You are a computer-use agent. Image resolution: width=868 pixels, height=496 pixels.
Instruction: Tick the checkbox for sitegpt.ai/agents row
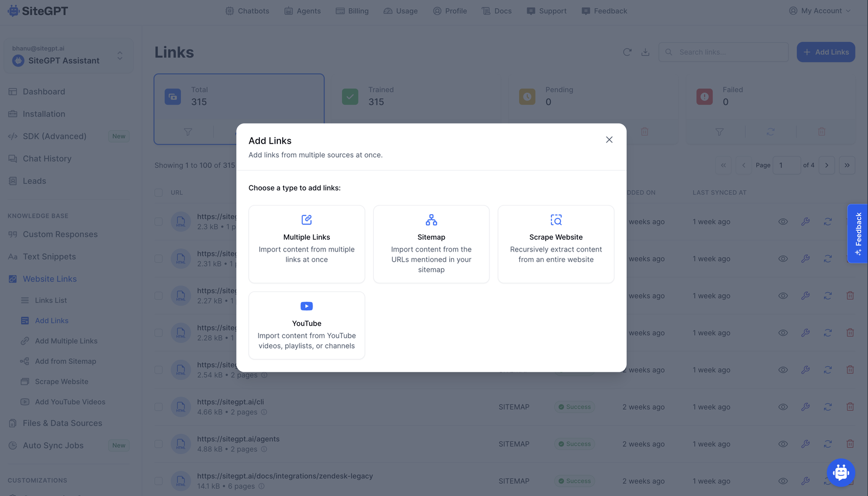tap(158, 444)
